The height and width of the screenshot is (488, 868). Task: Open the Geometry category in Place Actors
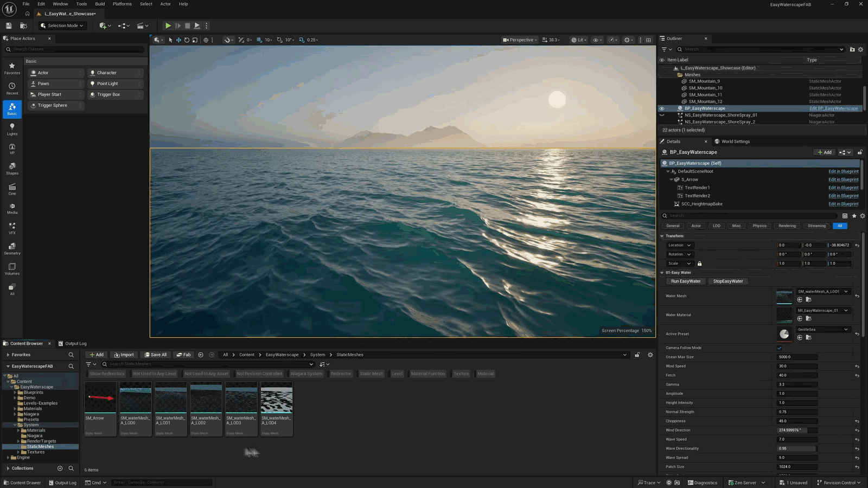[12, 248]
